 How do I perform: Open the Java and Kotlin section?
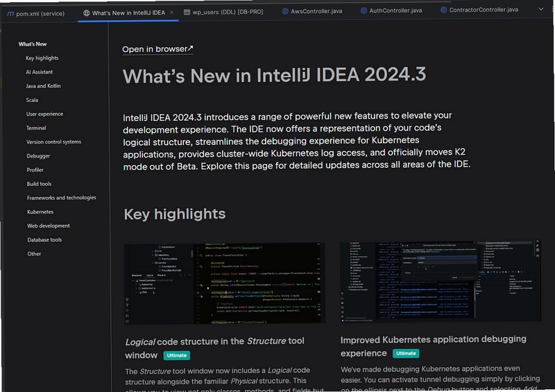tap(43, 86)
